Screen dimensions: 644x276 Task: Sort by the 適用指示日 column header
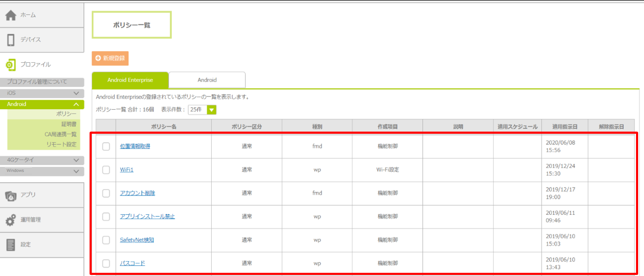(x=565, y=127)
